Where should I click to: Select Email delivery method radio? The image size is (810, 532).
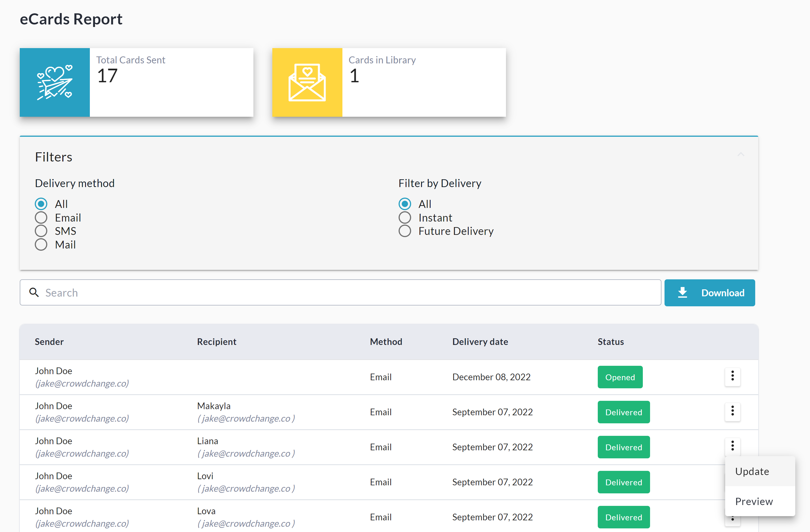coord(41,218)
